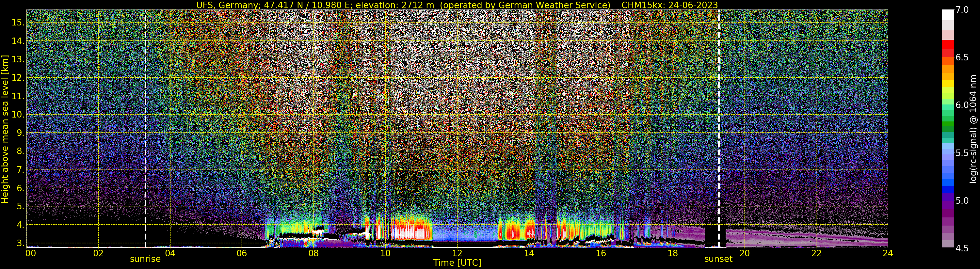Image resolution: width=980 pixels, height=269 pixels.
Task: Select the "10" time axis tick label
Action: (x=385, y=253)
